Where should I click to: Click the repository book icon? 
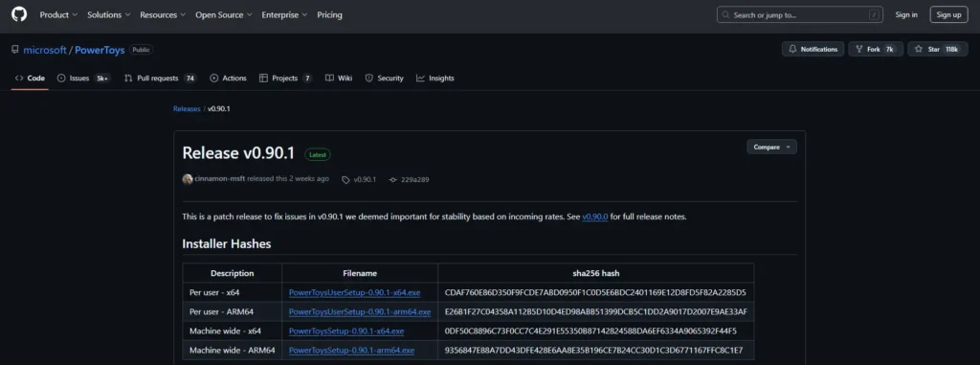point(15,50)
